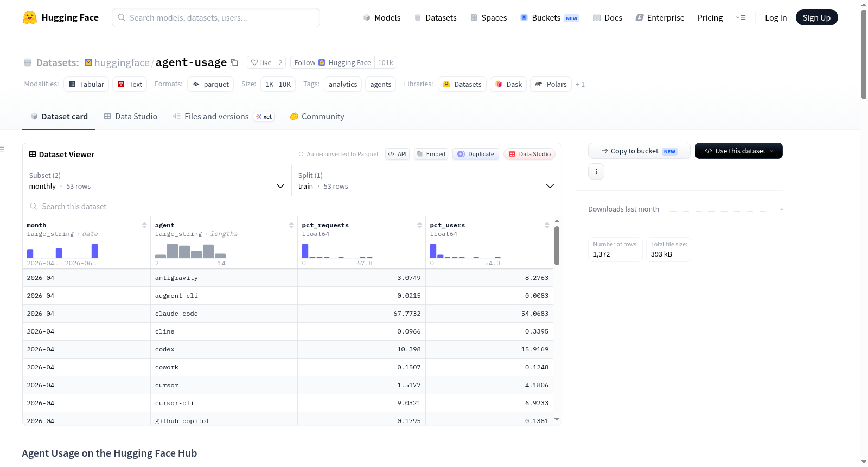Open the additional navigation menu icon

[x=741, y=17]
